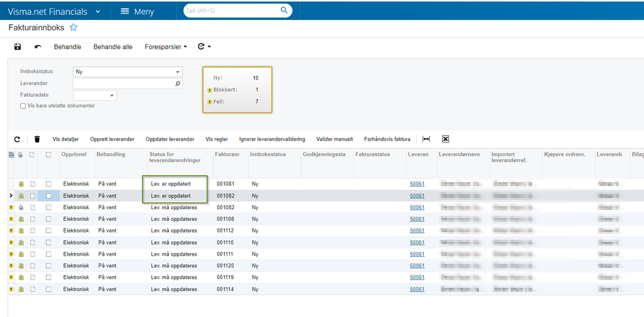Click the search magnifier in top bar
644x317 pixels.
pos(284,11)
